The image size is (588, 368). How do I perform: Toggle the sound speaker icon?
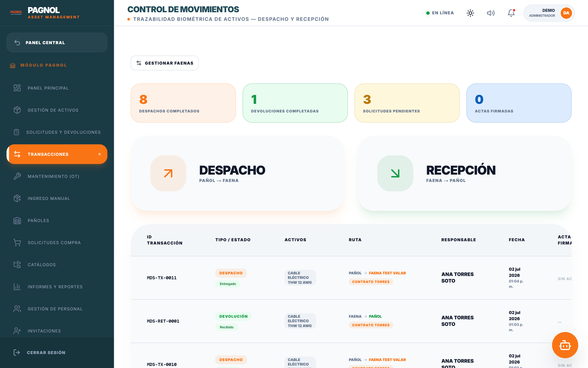pyautogui.click(x=491, y=13)
